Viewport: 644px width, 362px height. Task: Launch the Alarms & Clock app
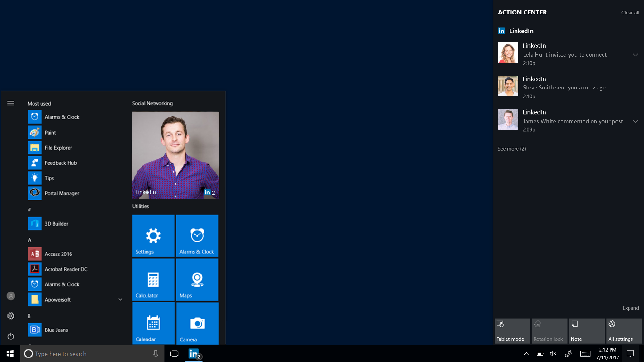tap(62, 117)
